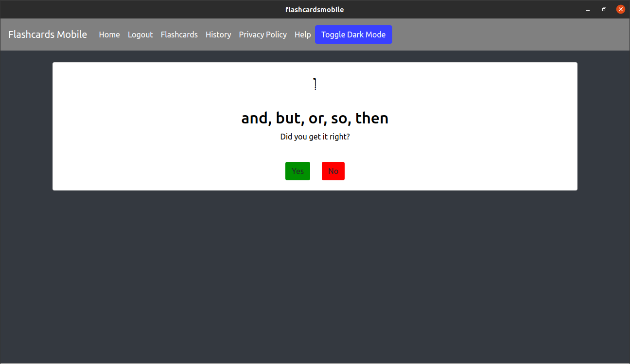Restore the flashcardsmobile window size
The width and height of the screenshot is (630, 364).
(x=604, y=9)
